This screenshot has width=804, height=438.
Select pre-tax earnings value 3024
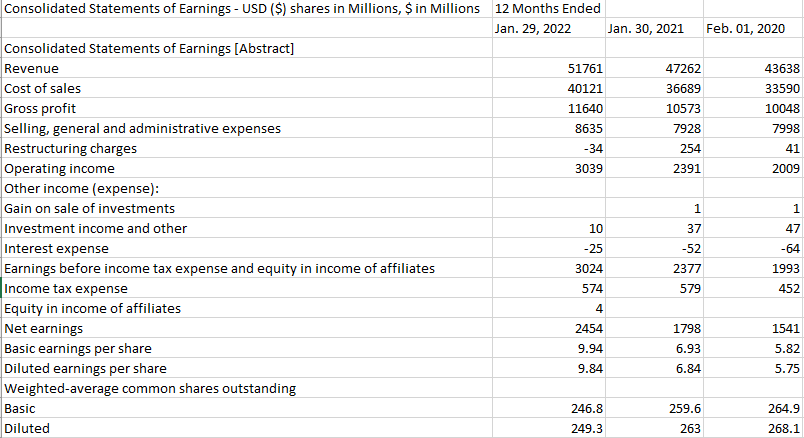click(589, 269)
